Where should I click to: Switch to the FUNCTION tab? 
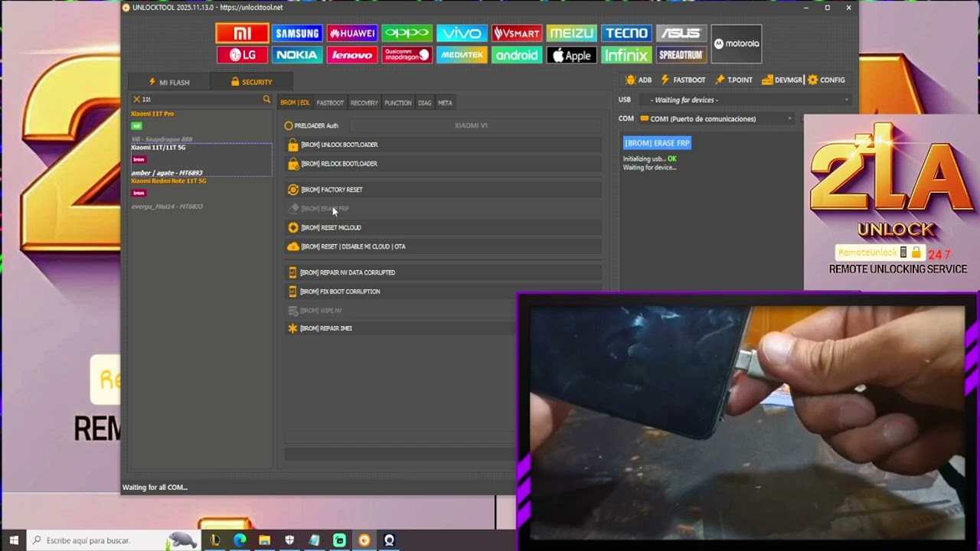tap(398, 103)
